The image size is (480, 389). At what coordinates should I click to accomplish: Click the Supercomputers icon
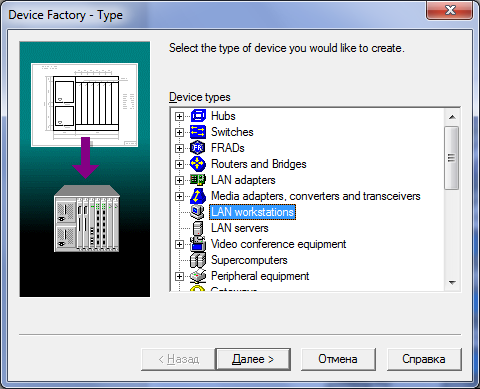point(198,260)
